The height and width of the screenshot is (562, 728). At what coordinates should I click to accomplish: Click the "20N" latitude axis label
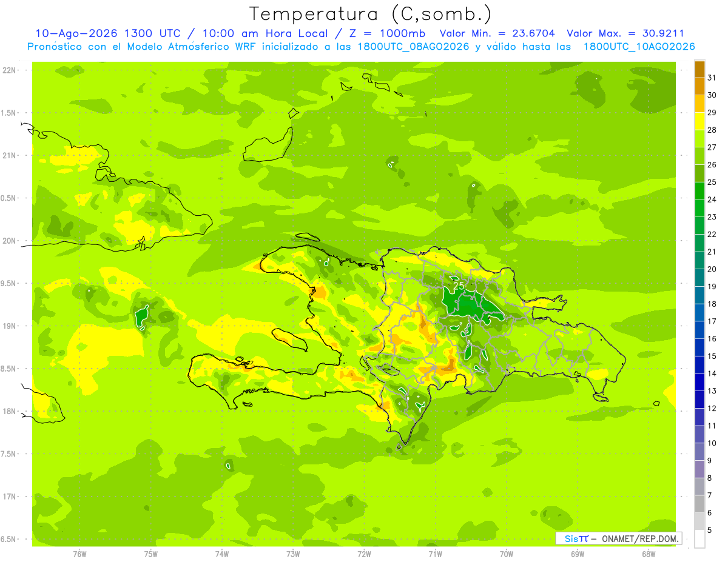click(x=9, y=241)
